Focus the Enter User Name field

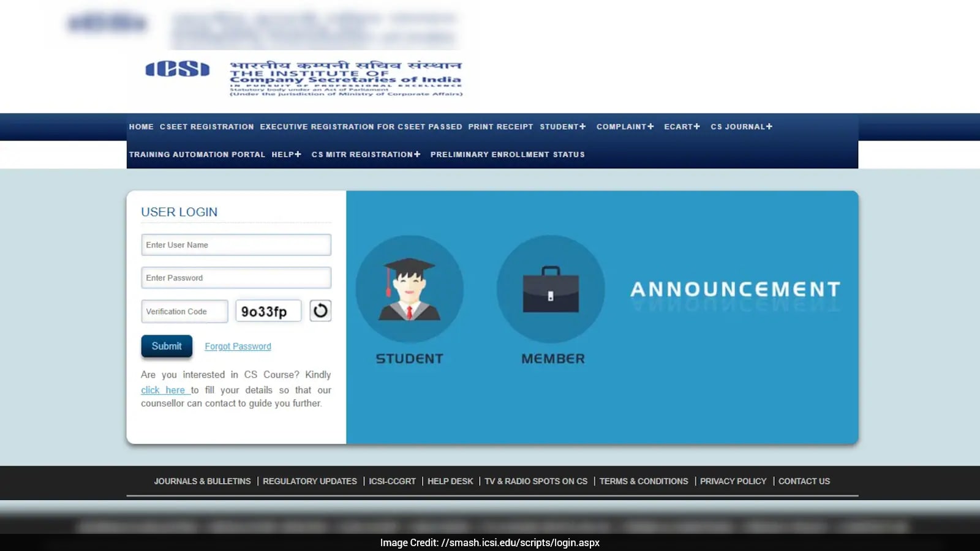tap(236, 245)
